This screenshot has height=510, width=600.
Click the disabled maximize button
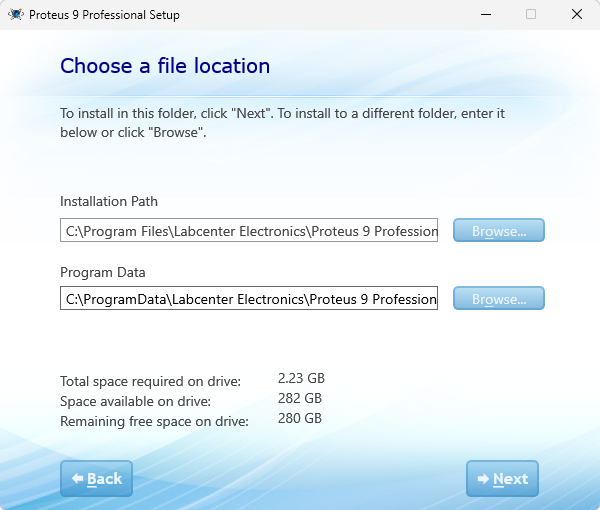click(x=531, y=15)
